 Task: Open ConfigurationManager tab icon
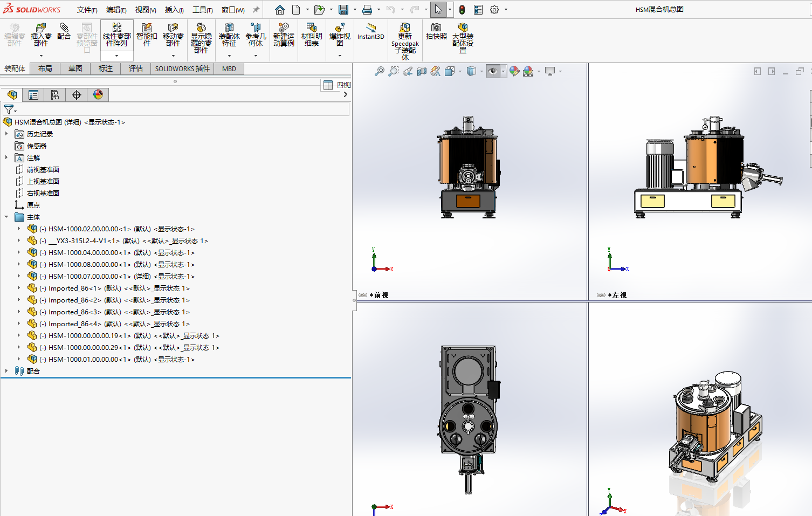click(55, 95)
